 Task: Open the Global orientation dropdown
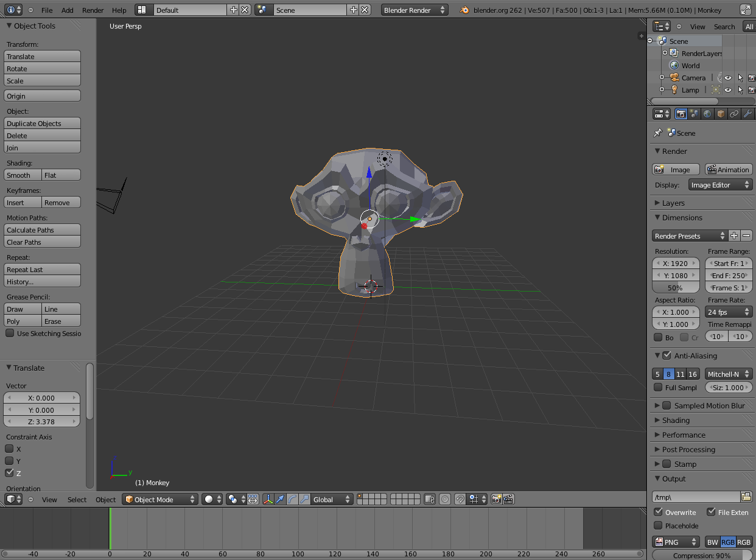pyautogui.click(x=332, y=499)
